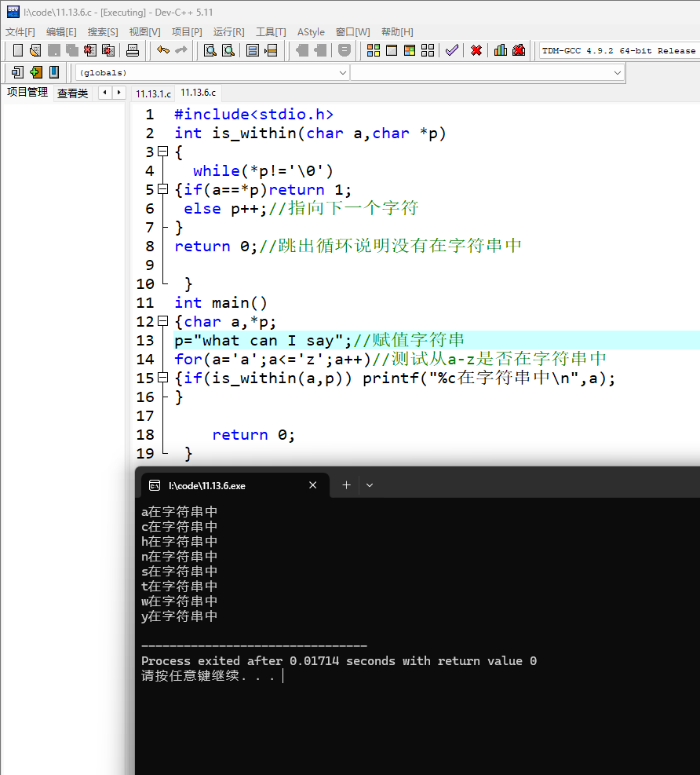Click the Goto Function icon

pyautogui.click(x=253, y=50)
